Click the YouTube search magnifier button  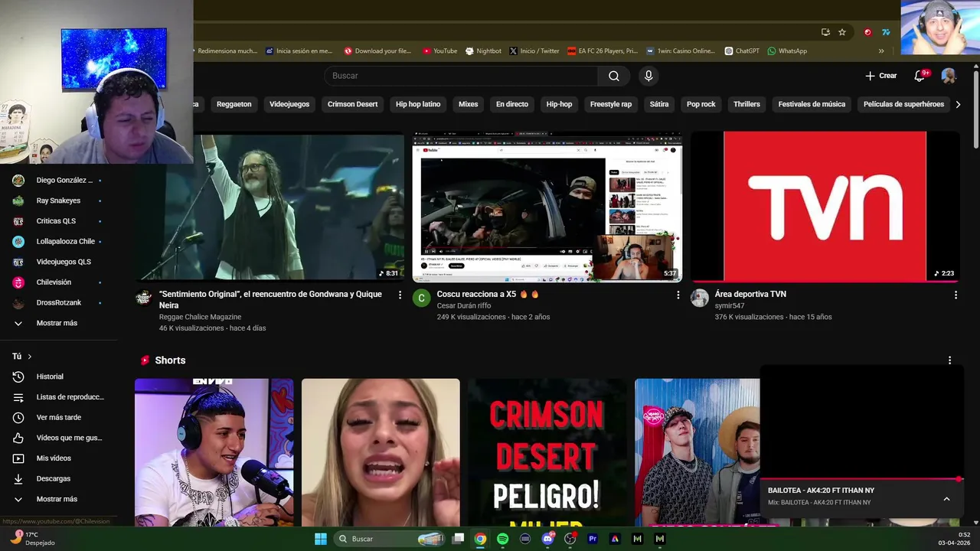click(614, 76)
